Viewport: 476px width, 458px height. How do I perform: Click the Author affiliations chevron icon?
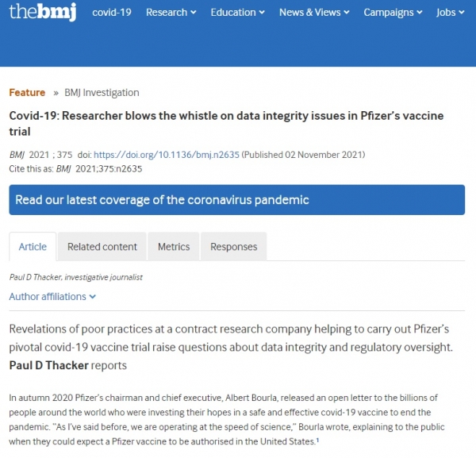(x=93, y=297)
